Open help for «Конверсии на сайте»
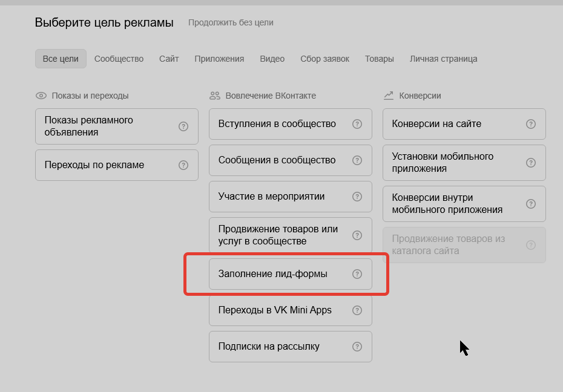This screenshot has width=563, height=392. click(x=531, y=124)
